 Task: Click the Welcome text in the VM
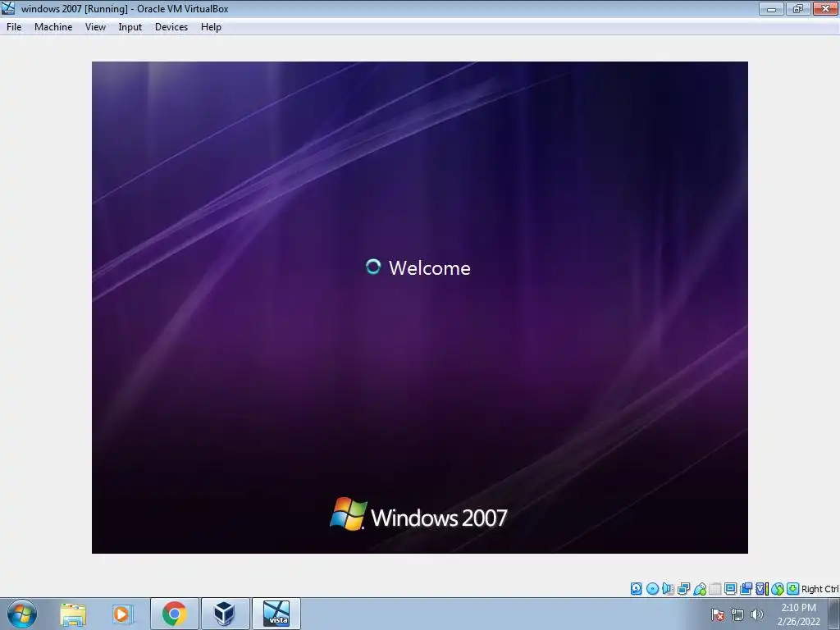pos(430,268)
